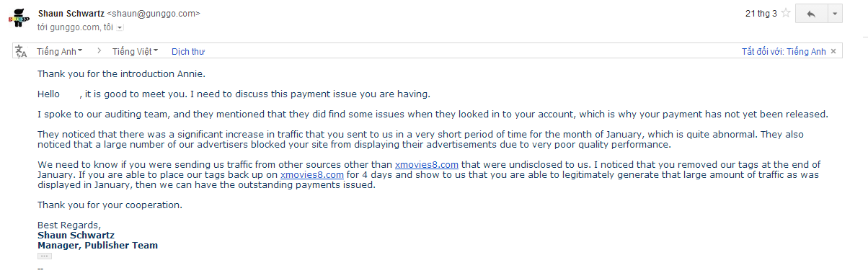
Task: Click the Google Translate icon
Action: [21, 51]
